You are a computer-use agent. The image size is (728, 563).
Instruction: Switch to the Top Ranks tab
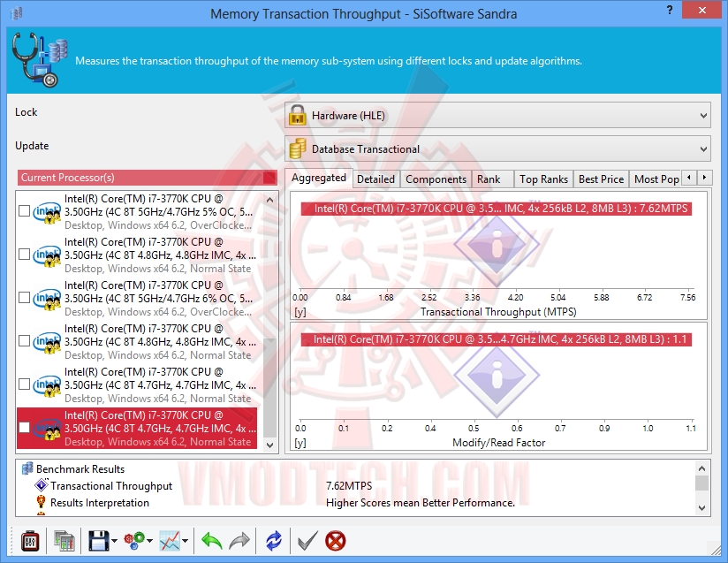[543, 179]
